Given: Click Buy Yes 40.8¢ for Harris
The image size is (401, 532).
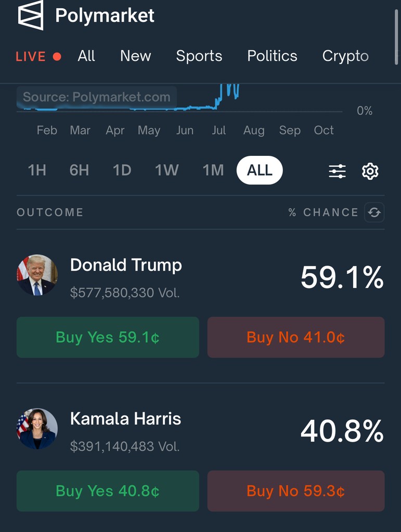Looking at the screenshot, I should [x=108, y=491].
